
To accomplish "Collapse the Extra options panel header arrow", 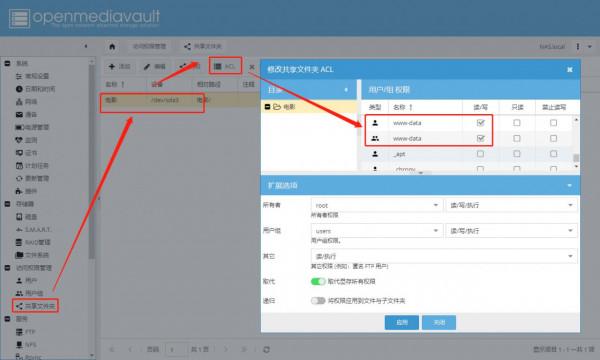I will coord(569,185).
